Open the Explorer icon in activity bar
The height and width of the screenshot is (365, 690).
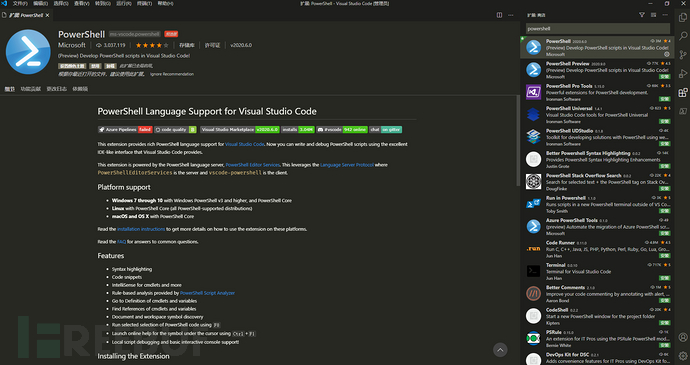683,17
